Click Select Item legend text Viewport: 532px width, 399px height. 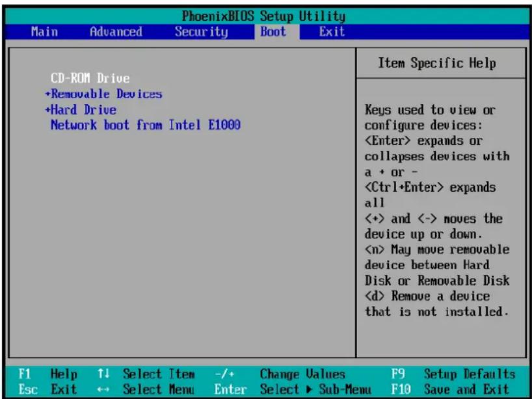159,374
